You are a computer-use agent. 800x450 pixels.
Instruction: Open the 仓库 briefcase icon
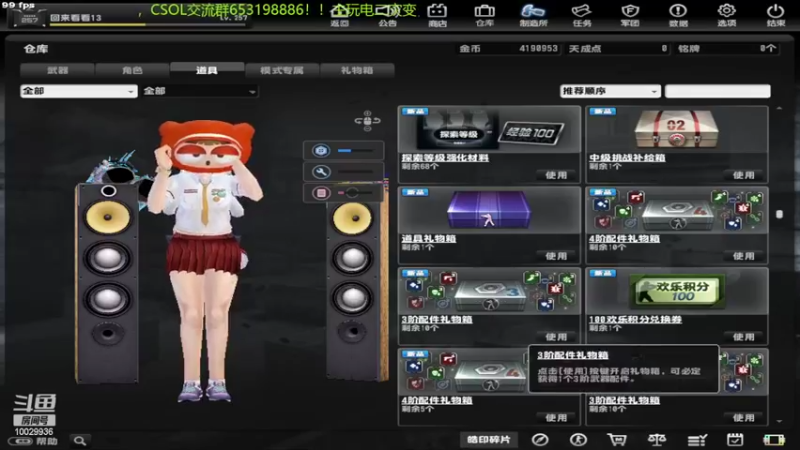point(484,15)
